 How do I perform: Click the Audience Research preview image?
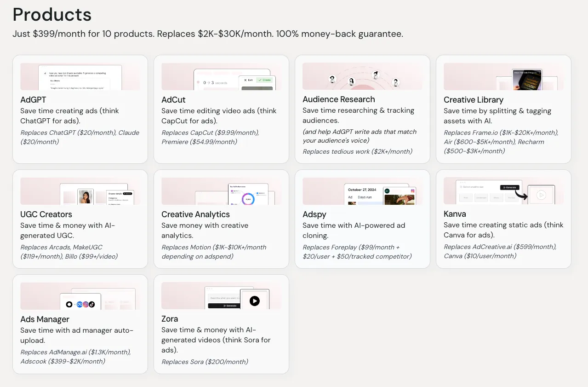click(x=362, y=76)
